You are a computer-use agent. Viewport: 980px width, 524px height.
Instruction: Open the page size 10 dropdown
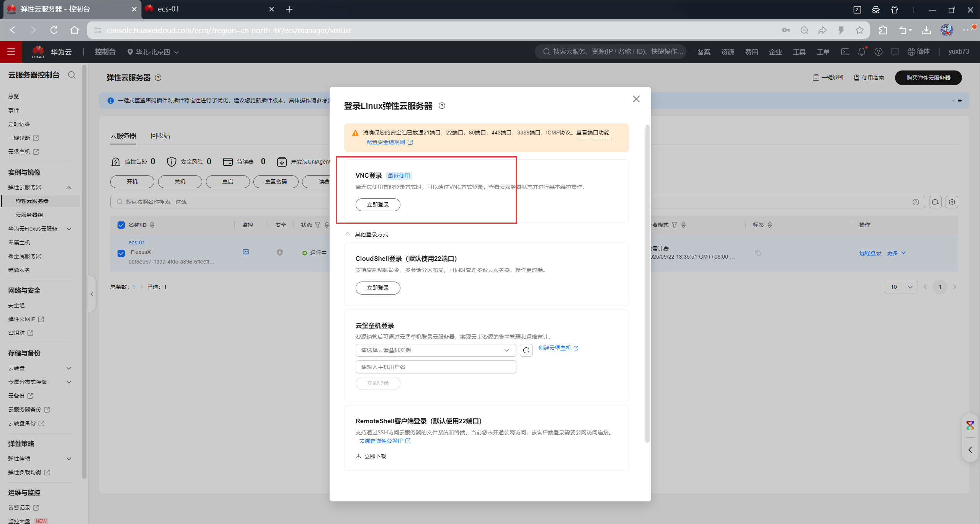click(x=901, y=287)
